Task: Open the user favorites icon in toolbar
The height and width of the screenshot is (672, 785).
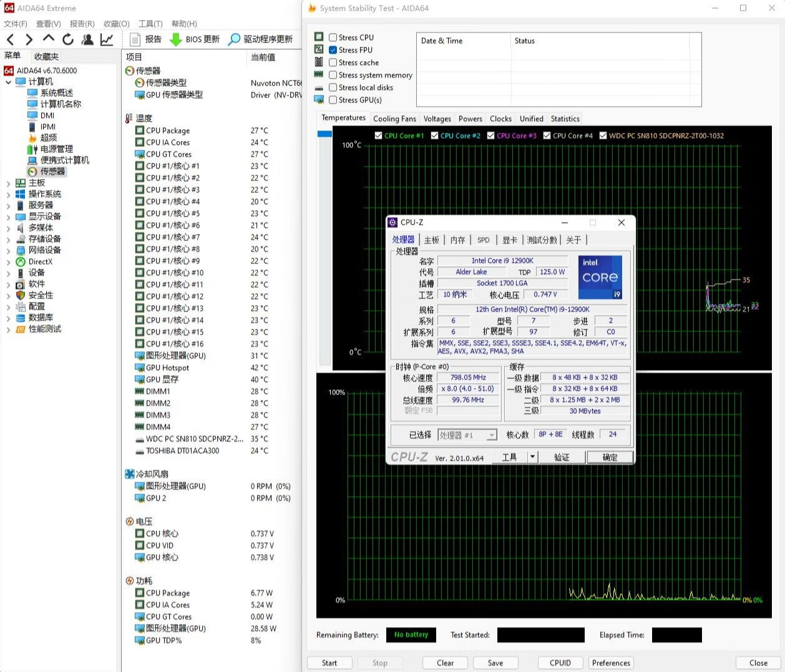Action: coord(87,39)
